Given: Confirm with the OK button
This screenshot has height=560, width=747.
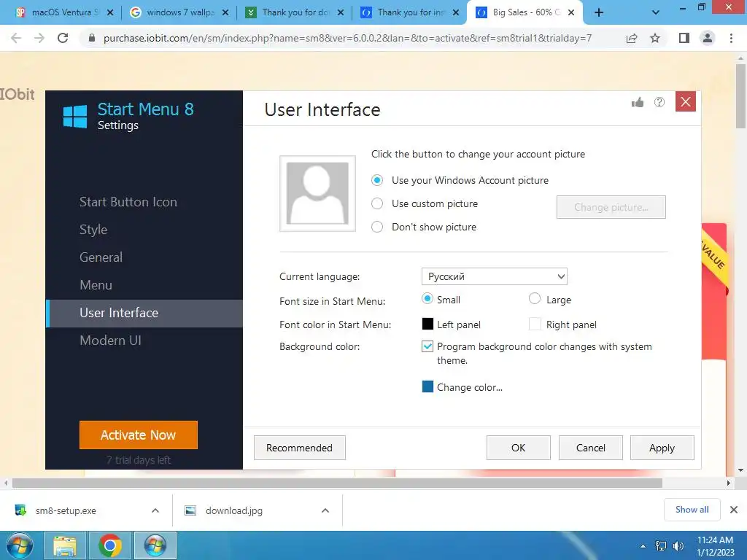Looking at the screenshot, I should coord(519,448).
